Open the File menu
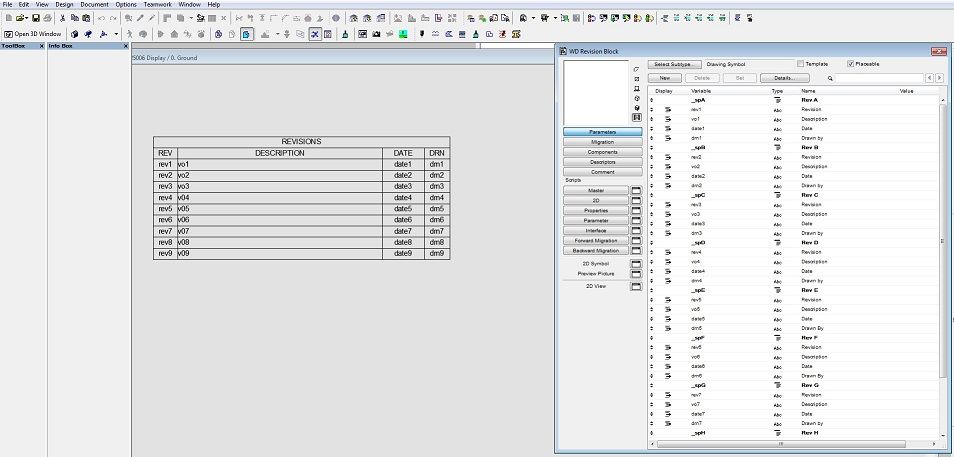Image resolution: width=954 pixels, height=457 pixels. 7,4
